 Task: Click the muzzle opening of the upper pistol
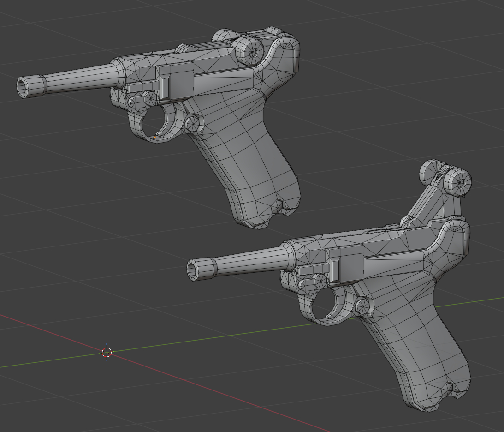tap(23, 87)
